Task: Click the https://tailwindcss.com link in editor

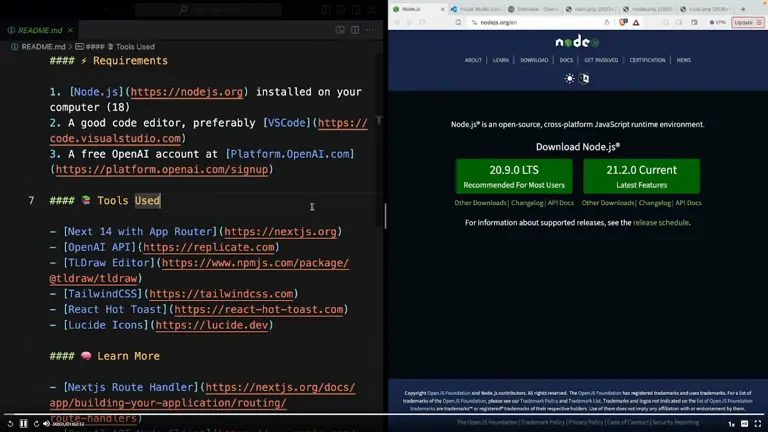Action: point(221,294)
